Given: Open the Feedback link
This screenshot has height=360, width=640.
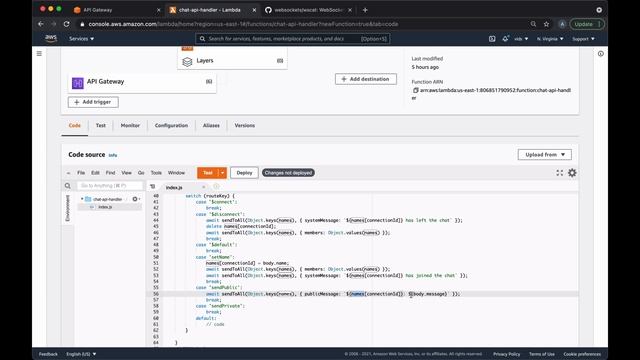Looking at the screenshot, I should 48,354.
